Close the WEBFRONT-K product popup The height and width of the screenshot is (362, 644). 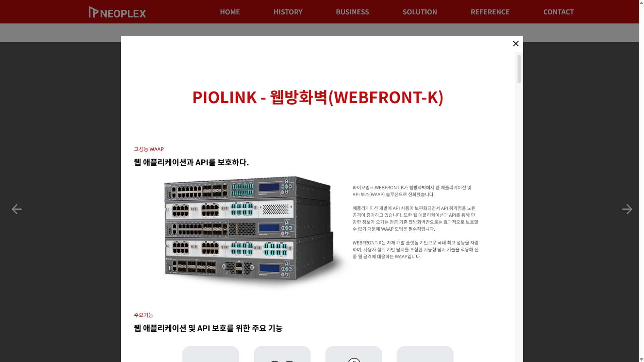tap(516, 44)
